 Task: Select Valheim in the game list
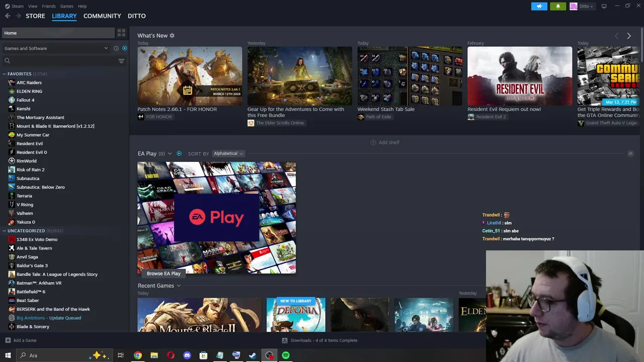click(x=25, y=213)
